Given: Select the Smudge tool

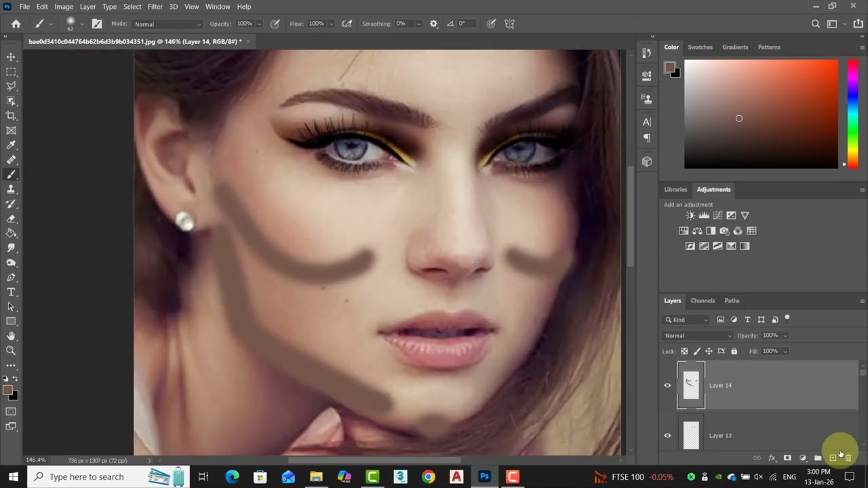Looking at the screenshot, I should [11, 248].
